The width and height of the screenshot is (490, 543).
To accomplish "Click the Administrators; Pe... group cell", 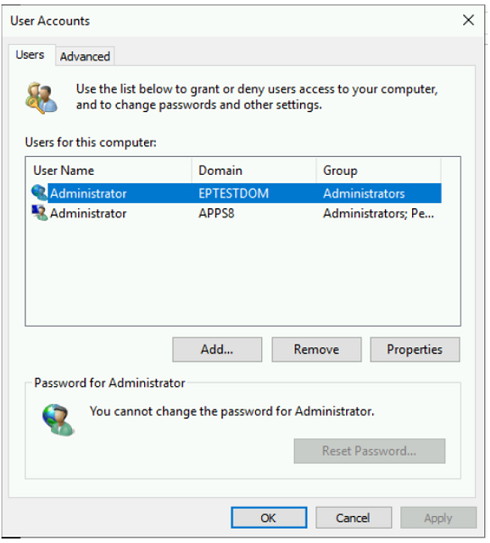I will point(378,213).
